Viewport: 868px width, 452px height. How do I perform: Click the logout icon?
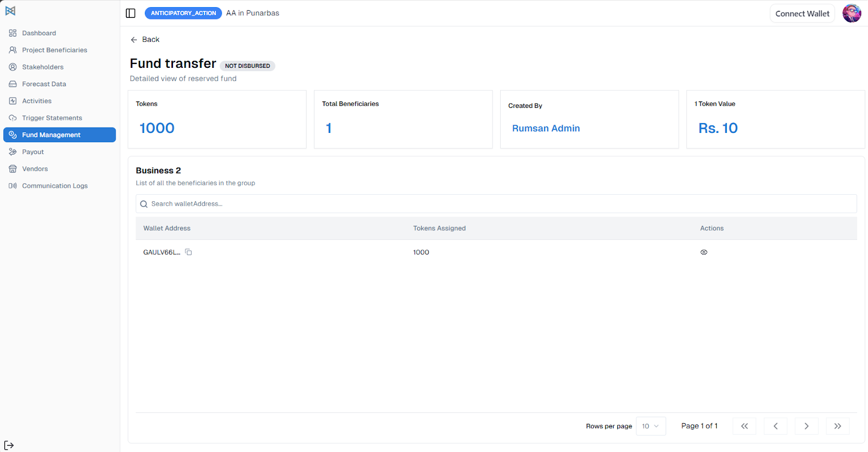click(9, 445)
